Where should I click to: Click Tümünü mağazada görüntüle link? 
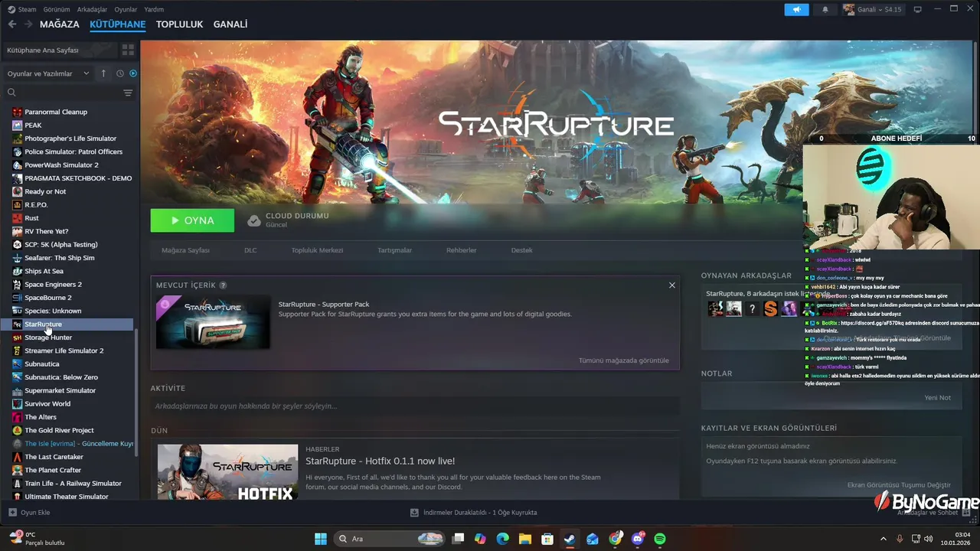623,360
